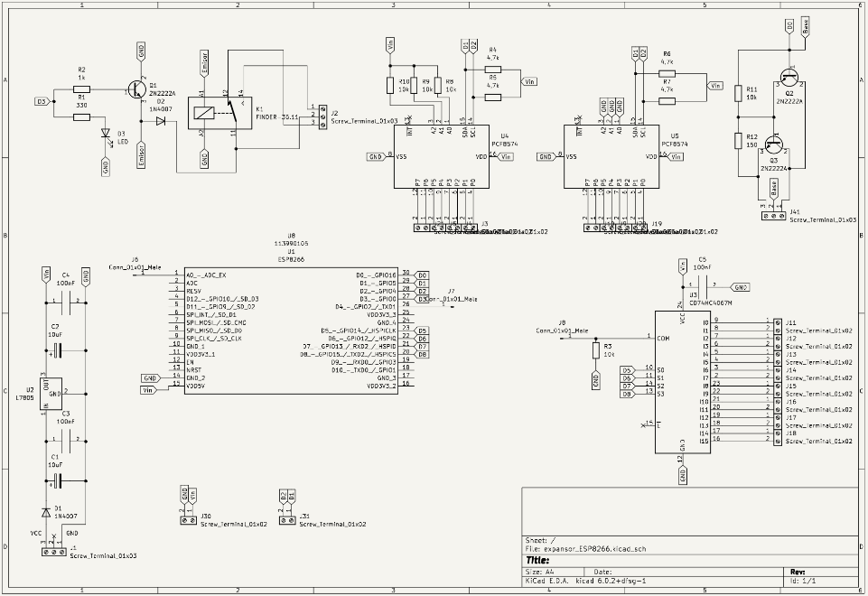
Task: Click the 'J6 Conn_01x01_Male' label
Action: coord(135,264)
